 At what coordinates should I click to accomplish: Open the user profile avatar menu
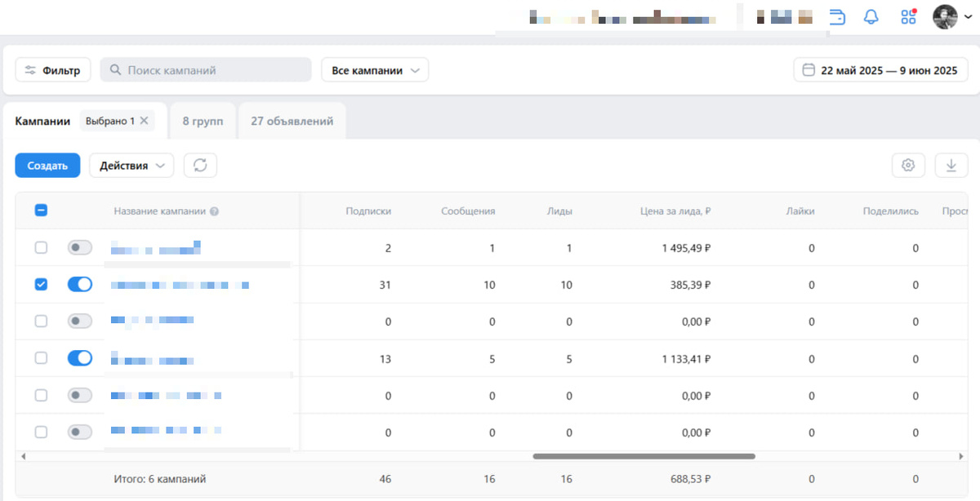[x=952, y=16]
